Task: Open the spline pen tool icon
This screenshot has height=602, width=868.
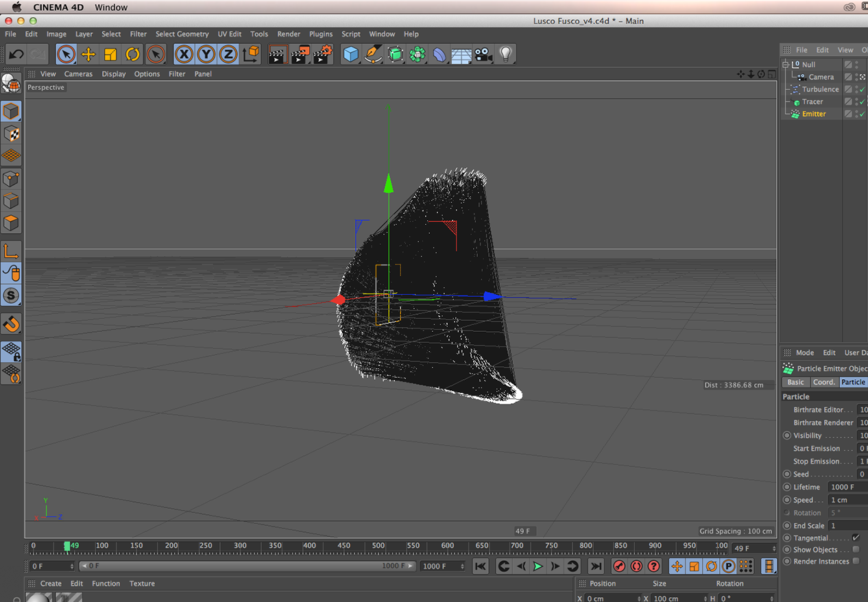Action: (373, 54)
